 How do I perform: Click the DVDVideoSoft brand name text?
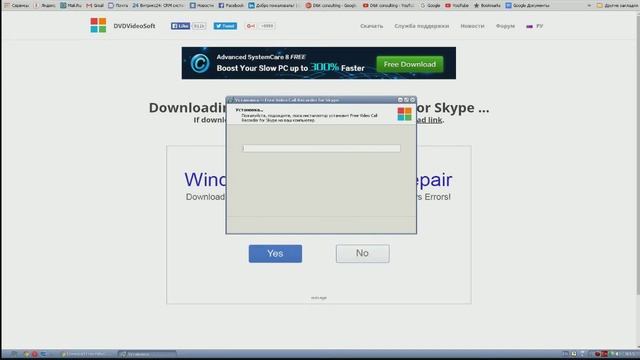(x=134, y=26)
